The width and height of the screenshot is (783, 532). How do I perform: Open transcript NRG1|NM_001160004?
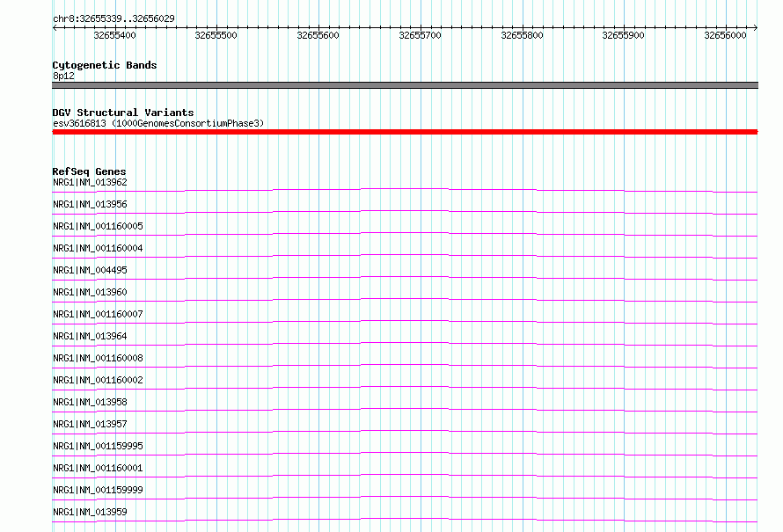[x=98, y=248]
